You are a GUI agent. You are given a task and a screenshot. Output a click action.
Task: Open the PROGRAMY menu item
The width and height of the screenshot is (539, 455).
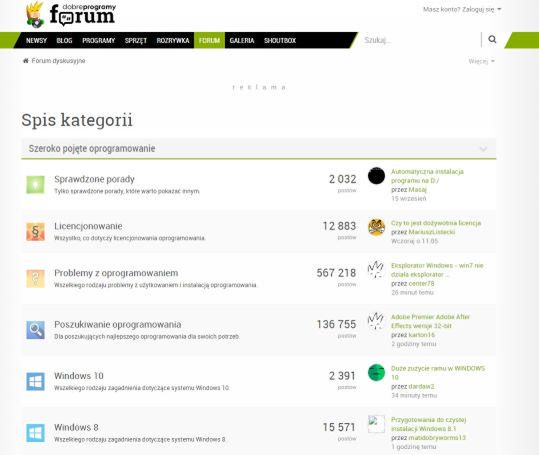pos(98,41)
